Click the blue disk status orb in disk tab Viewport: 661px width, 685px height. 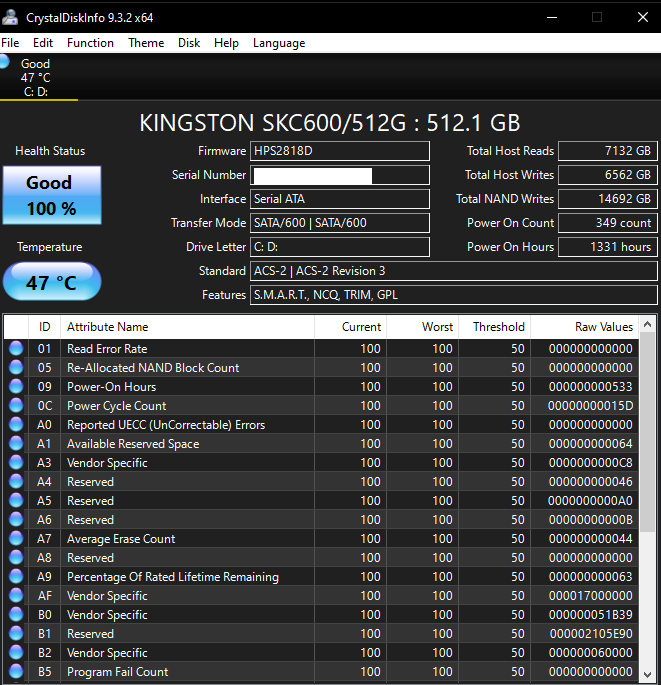4,62
